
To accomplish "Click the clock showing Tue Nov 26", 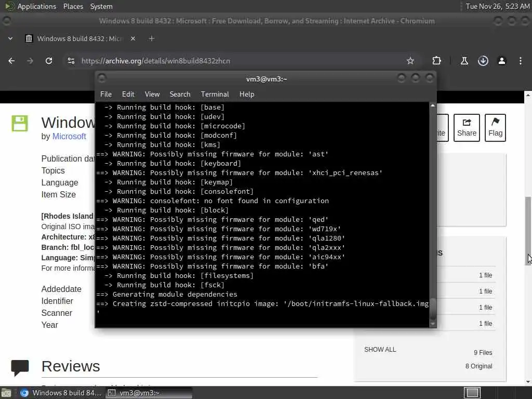I will click(x=497, y=6).
